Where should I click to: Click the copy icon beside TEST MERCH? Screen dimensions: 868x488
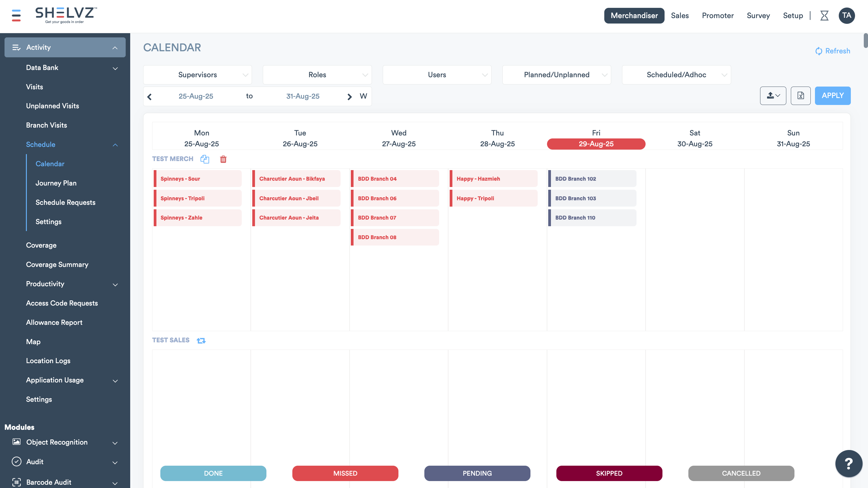click(x=205, y=159)
